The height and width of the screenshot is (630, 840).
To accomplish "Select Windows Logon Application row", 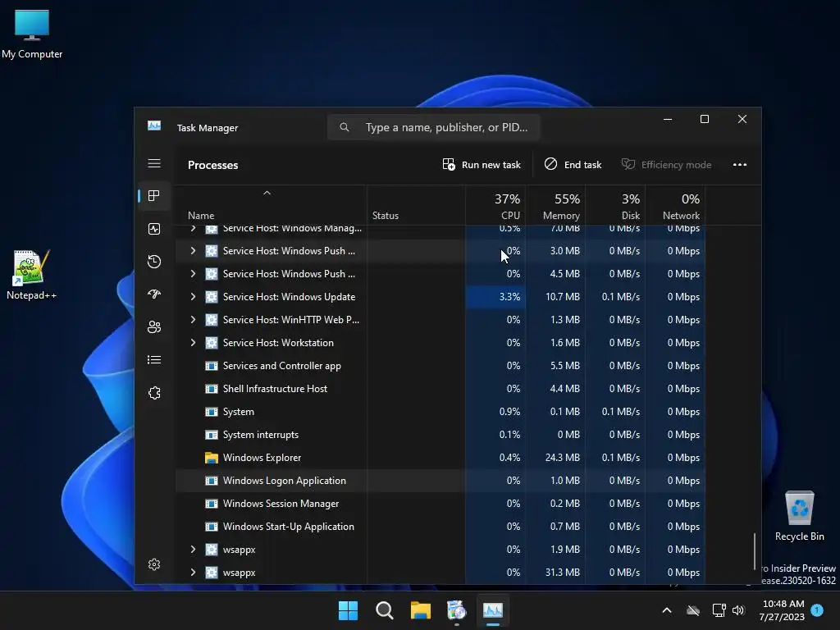I will click(x=440, y=481).
